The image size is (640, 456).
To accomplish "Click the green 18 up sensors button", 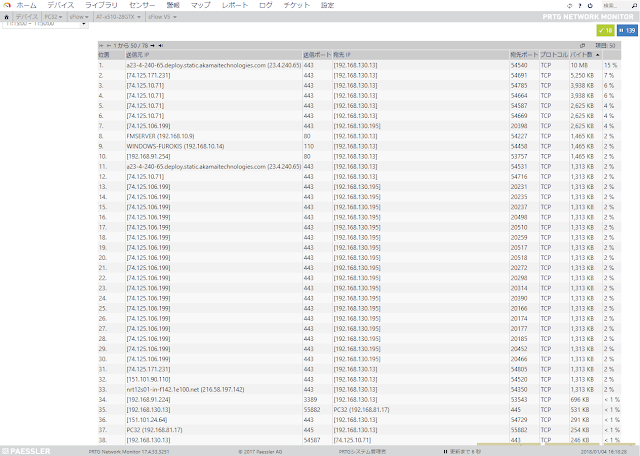I will 605,31.
